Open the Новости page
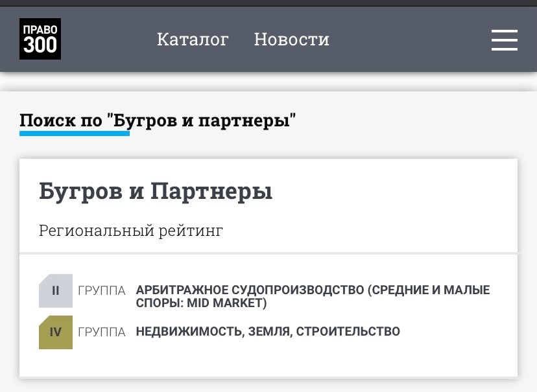The width and height of the screenshot is (537, 392). tap(291, 40)
